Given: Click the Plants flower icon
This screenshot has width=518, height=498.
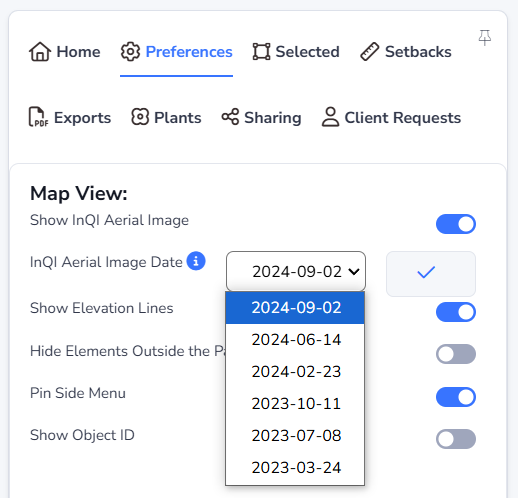Looking at the screenshot, I should tap(140, 117).
